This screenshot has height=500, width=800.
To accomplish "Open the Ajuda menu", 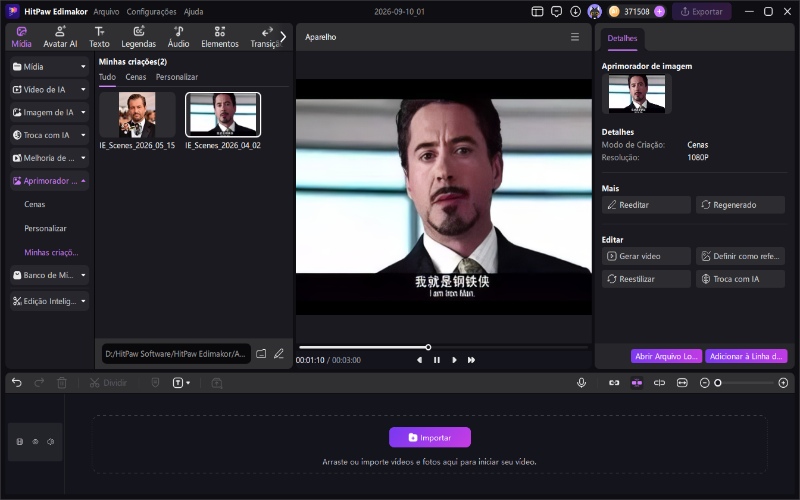I will click(193, 11).
